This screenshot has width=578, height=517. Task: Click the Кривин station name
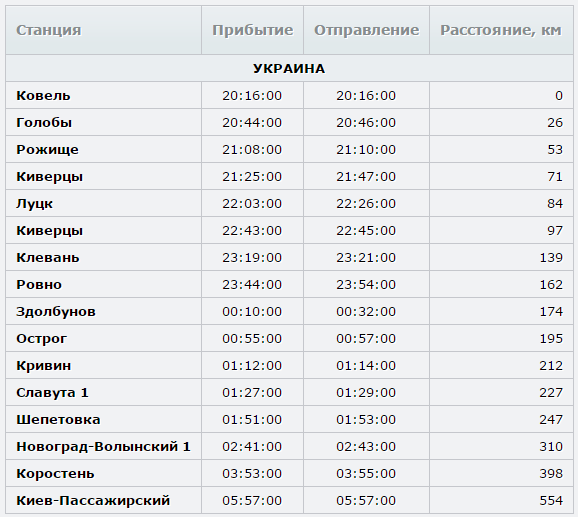coord(43,366)
